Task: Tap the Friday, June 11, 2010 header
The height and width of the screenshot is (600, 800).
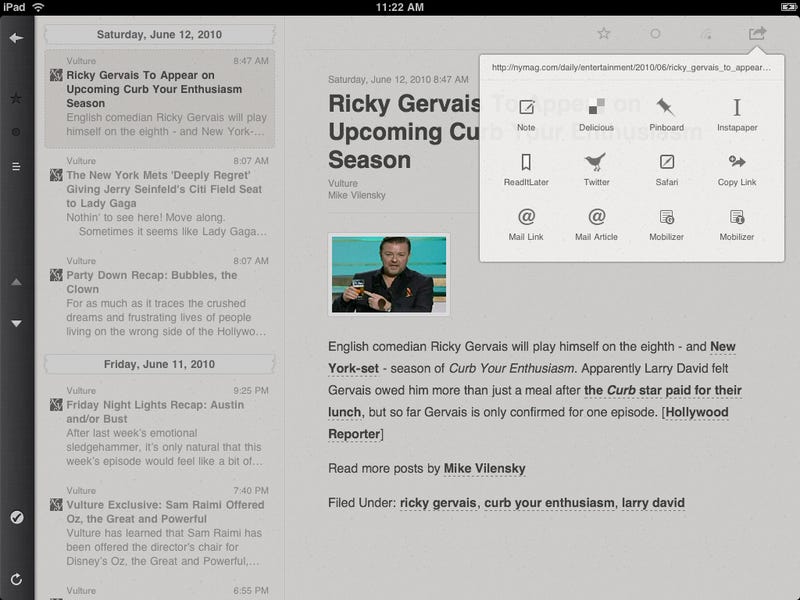Action: coord(160,364)
